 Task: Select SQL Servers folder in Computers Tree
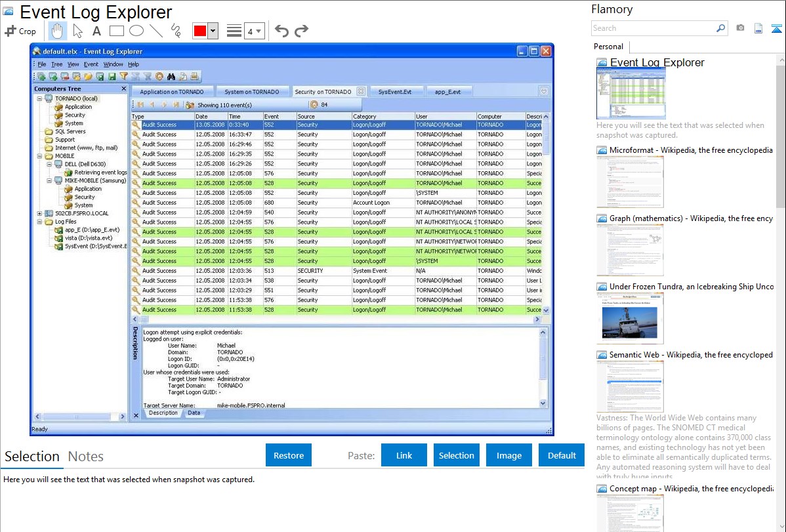[70, 131]
